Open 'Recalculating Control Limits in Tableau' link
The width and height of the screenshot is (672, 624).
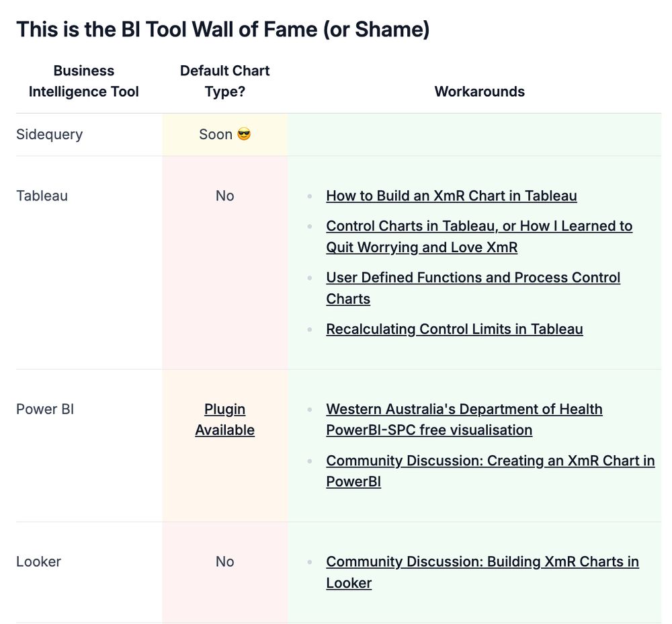454,329
